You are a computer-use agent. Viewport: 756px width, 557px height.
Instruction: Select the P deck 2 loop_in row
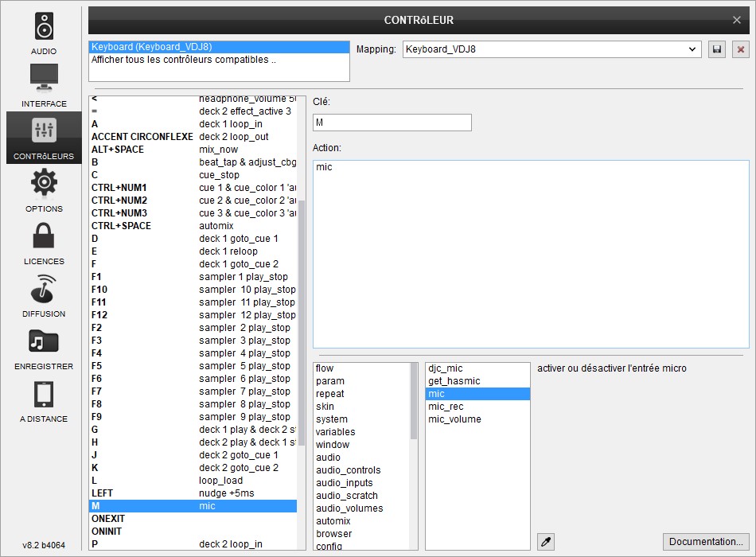(x=193, y=544)
